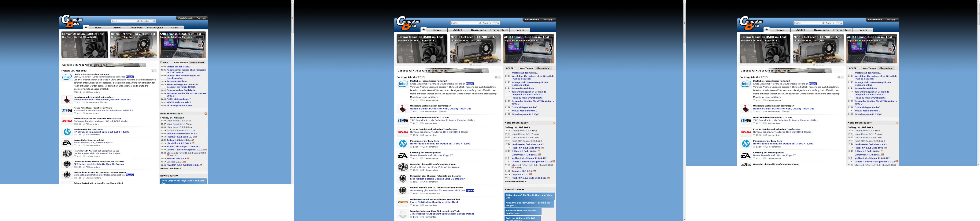
Task: Open 'alle Bereiche' search scope in rightmost page
Action: (x=829, y=23)
